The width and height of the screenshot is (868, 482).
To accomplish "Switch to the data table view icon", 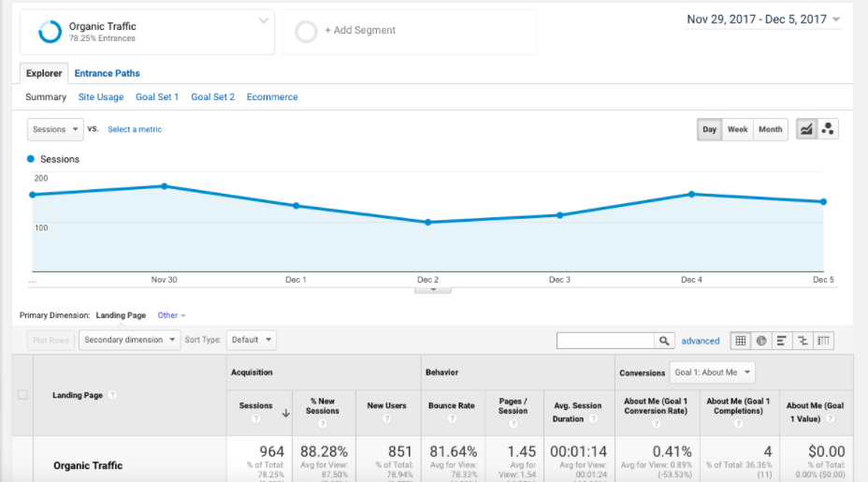I will (741, 341).
